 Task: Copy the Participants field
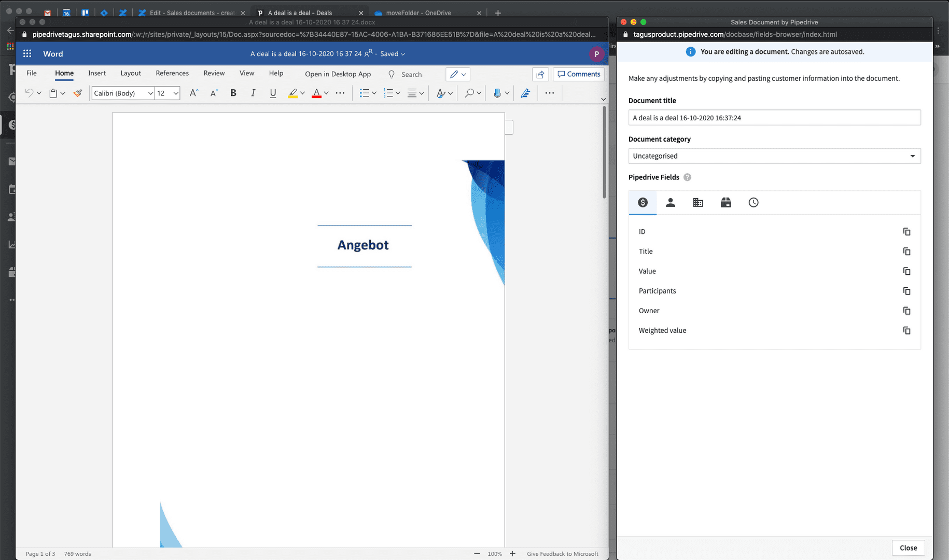[906, 291]
